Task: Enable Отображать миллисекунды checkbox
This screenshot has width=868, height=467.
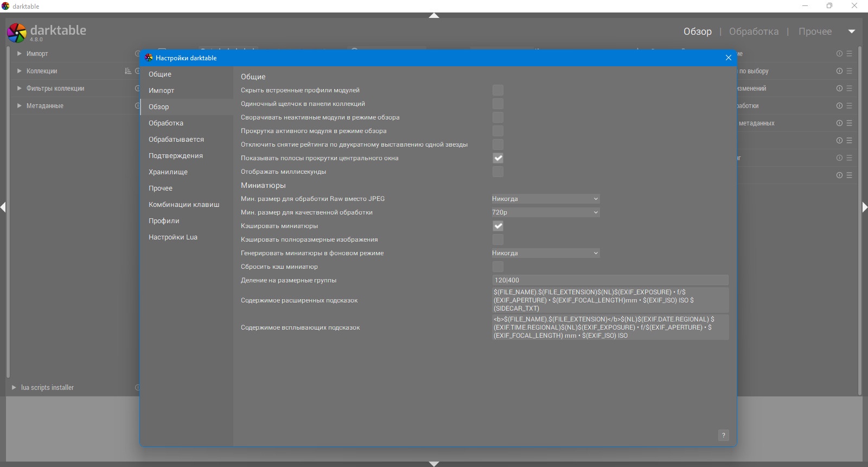Action: pos(498,172)
